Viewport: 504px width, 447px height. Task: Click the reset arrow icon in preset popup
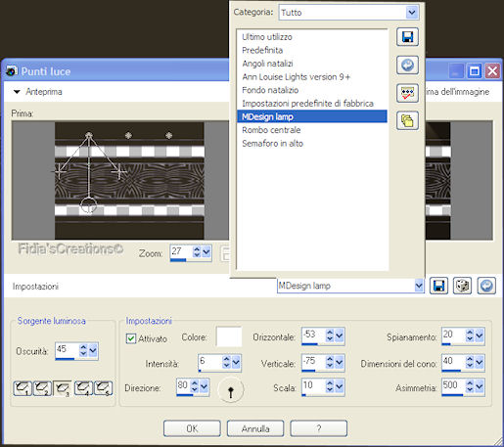[x=407, y=65]
